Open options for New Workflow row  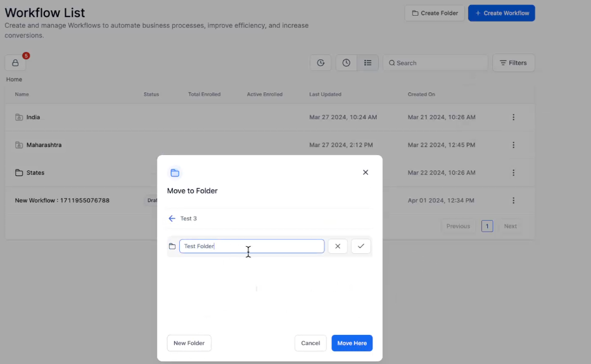point(513,201)
